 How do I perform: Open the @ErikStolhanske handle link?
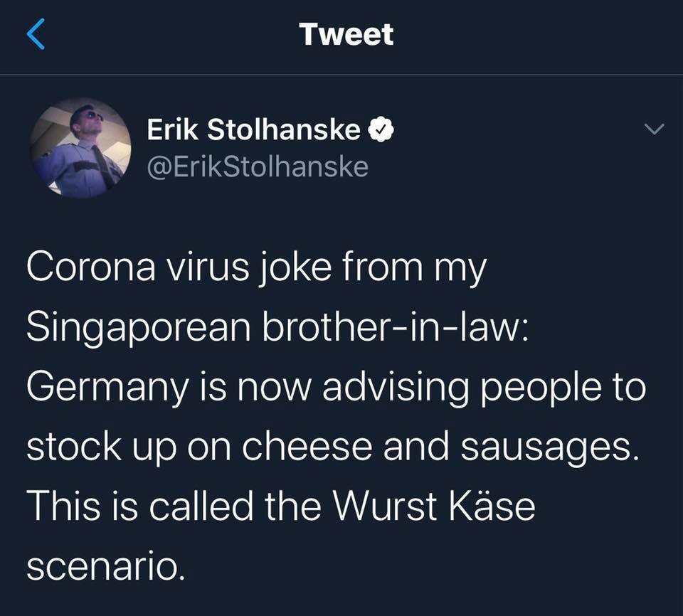tap(258, 167)
